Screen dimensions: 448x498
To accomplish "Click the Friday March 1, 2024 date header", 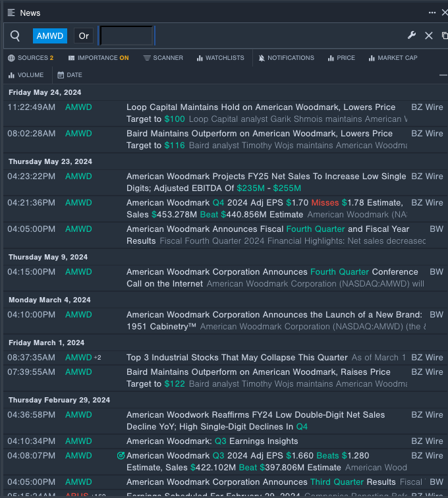I will click(x=46, y=343).
